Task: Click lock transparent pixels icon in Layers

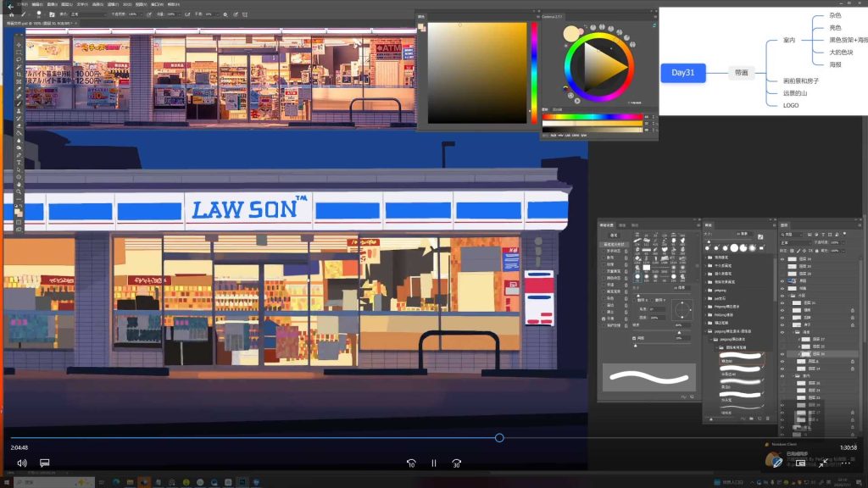Action: [x=792, y=251]
